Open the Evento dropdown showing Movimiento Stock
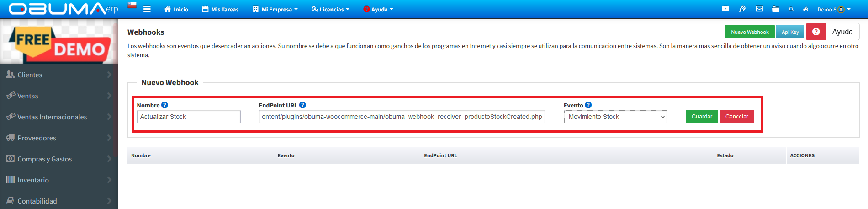 (x=615, y=117)
